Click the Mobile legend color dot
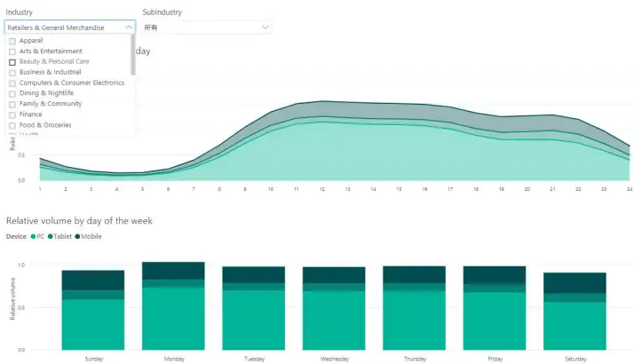Screen dimensions: 634x364 pyautogui.click(x=77, y=236)
